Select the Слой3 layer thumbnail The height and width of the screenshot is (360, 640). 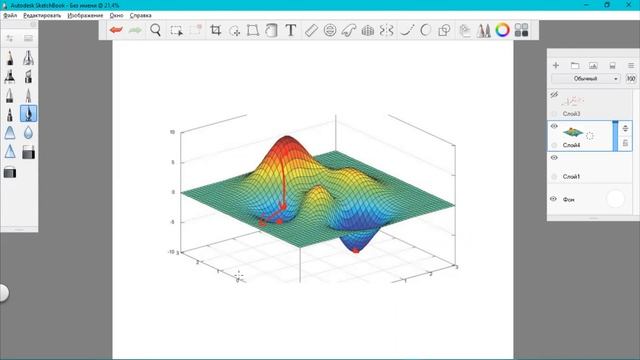point(573,100)
